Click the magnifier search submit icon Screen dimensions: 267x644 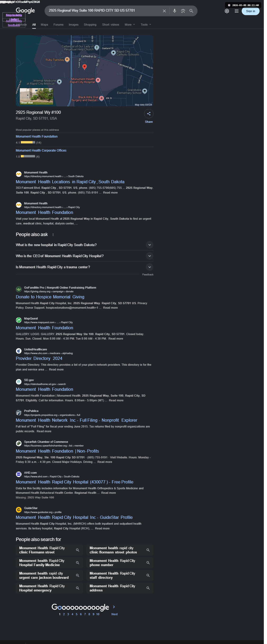(191, 11)
